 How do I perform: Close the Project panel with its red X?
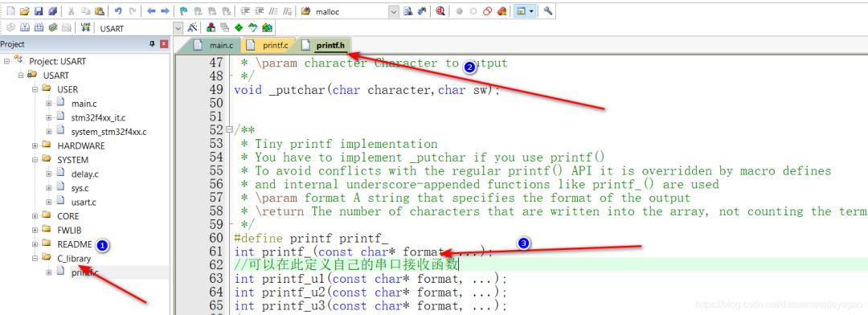point(163,44)
